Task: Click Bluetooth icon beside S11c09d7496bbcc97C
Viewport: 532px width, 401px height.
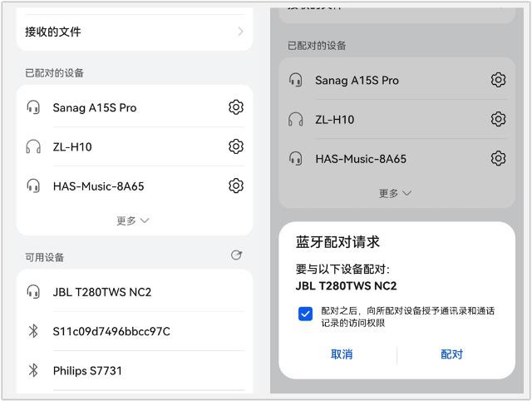Action: 33,331
